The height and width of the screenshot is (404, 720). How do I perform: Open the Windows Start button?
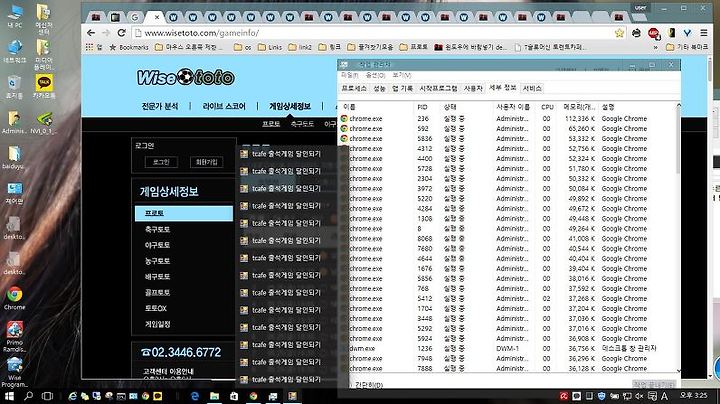pyautogui.click(x=9, y=396)
